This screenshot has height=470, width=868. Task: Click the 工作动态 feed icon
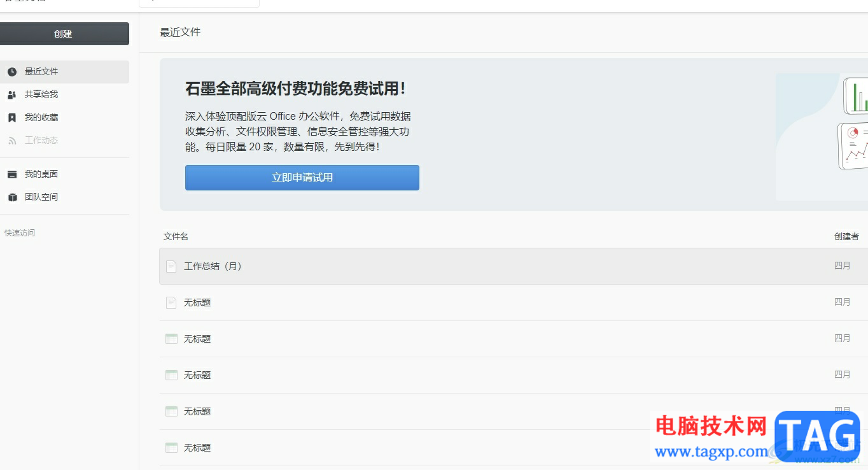pos(12,141)
